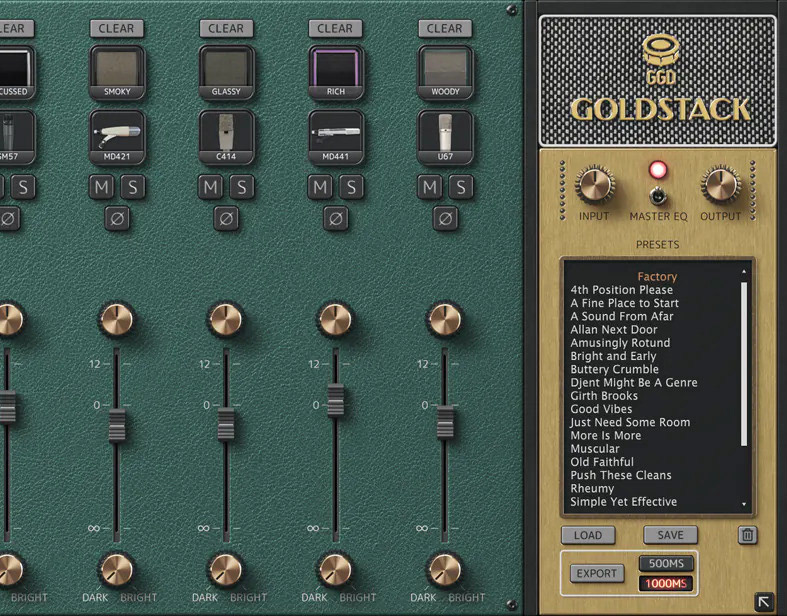The image size is (787, 616).
Task: Select the WOODY cabinet thumbnail
Action: pos(445,72)
